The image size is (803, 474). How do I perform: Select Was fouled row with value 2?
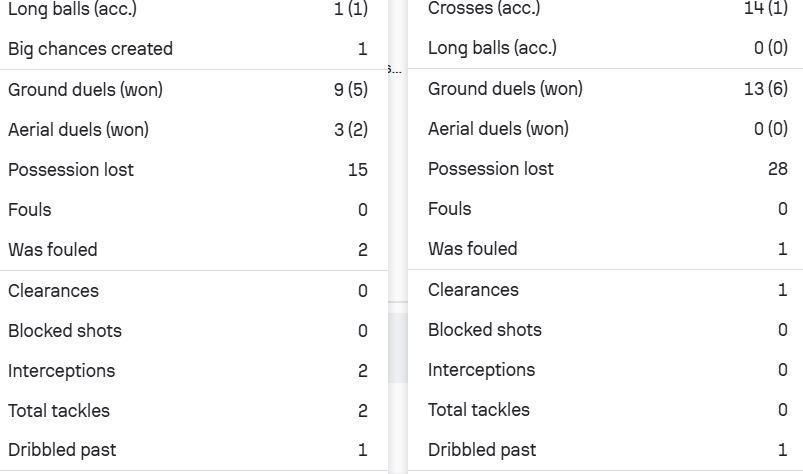point(188,250)
